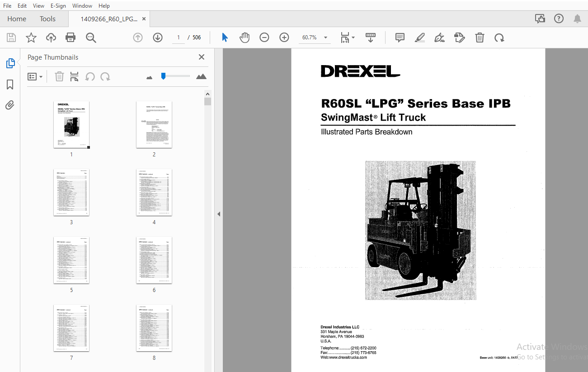This screenshot has width=588, height=372.
Task: Click the "Illustrated Parts Breakdown" text
Action: tap(367, 132)
